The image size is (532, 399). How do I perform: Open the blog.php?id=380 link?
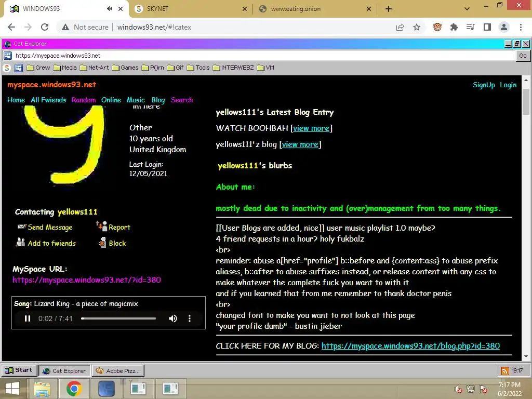coord(410,346)
